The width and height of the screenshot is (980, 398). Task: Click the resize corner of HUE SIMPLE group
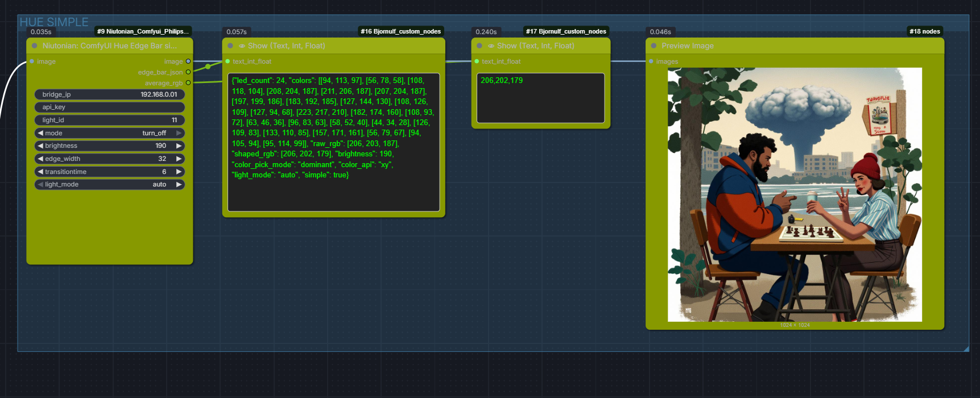point(966,349)
